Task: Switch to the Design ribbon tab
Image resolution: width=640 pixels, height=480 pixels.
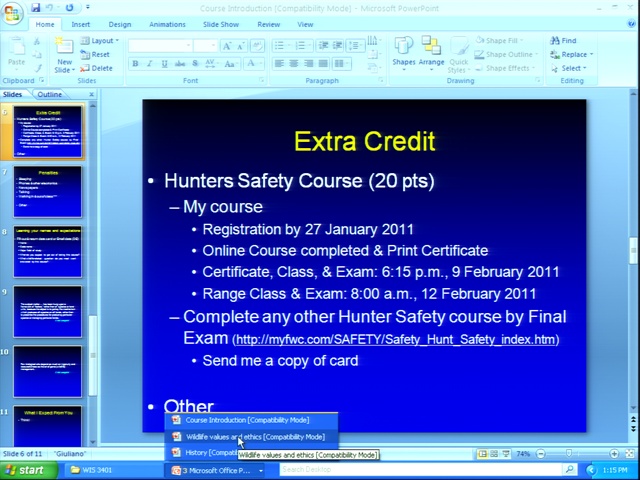Action: [120, 24]
